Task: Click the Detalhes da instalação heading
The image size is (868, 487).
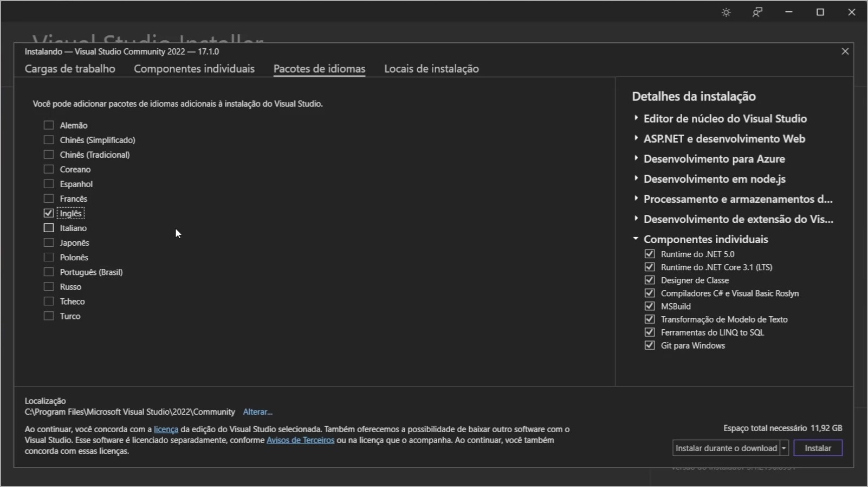Action: pos(694,97)
